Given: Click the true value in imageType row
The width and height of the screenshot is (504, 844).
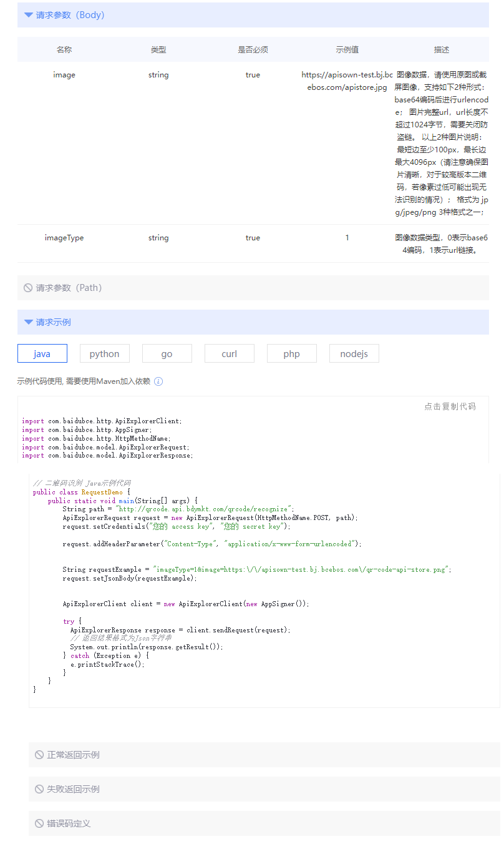Looking at the screenshot, I should [x=253, y=238].
